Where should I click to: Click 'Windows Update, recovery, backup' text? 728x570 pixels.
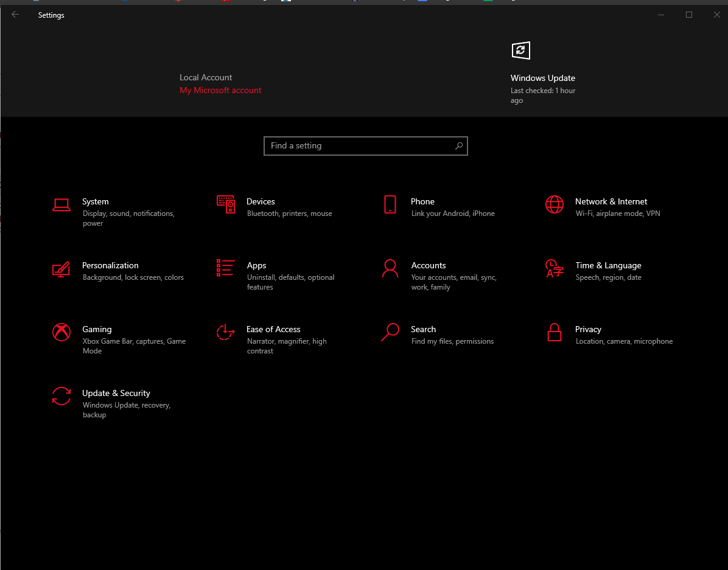[127, 410]
